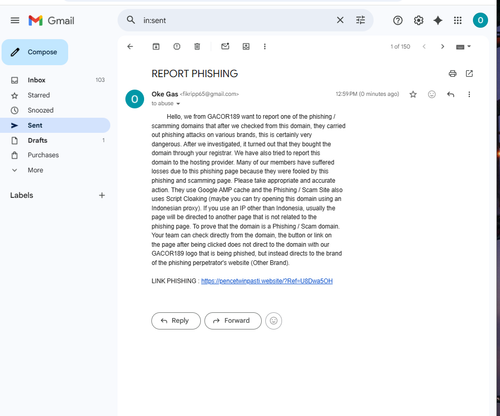Click the Labels heading
This screenshot has height=416, width=500.
(22, 195)
